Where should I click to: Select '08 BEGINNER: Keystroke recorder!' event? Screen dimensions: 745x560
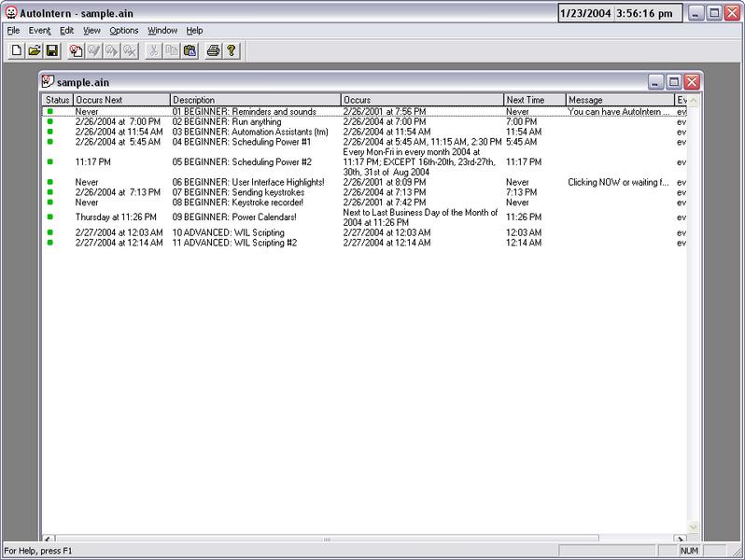237,202
